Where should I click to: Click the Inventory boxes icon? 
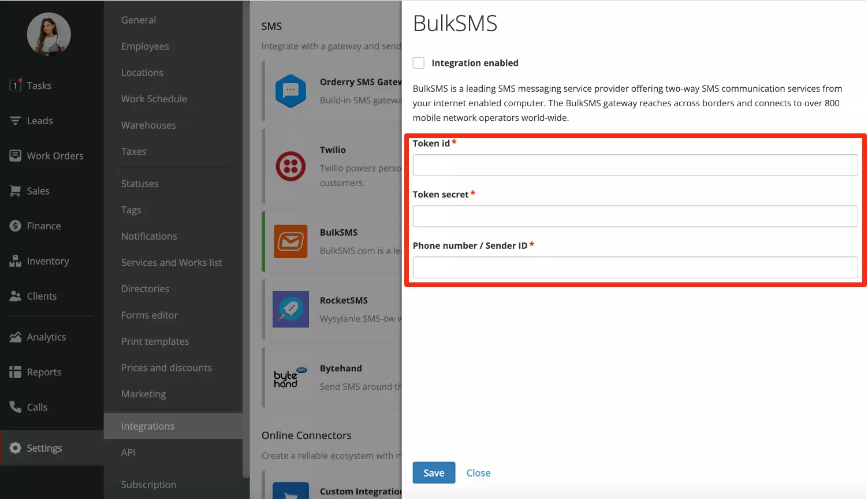click(16, 261)
